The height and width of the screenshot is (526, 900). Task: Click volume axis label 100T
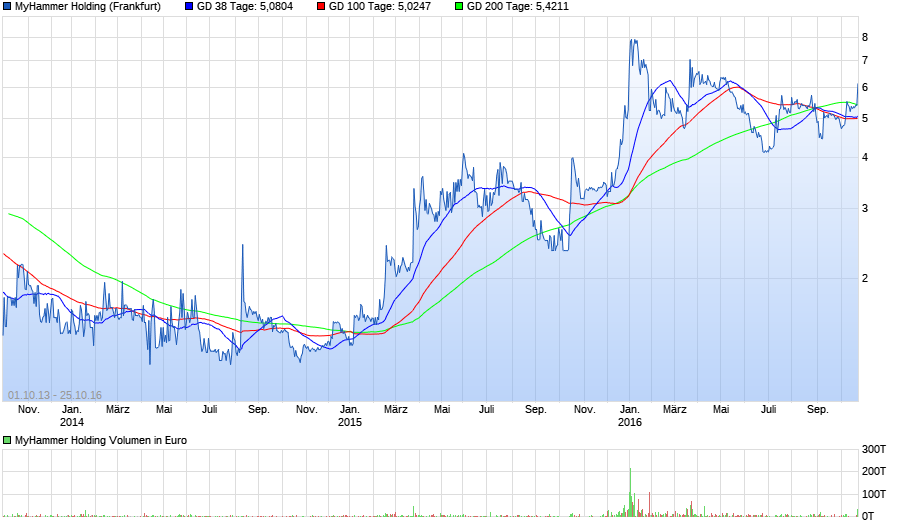click(874, 494)
